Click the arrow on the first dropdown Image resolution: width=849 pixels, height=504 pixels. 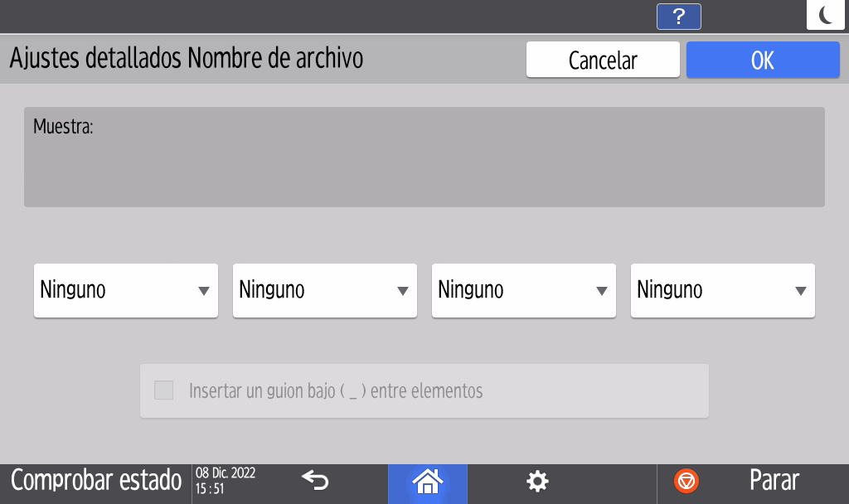point(204,291)
